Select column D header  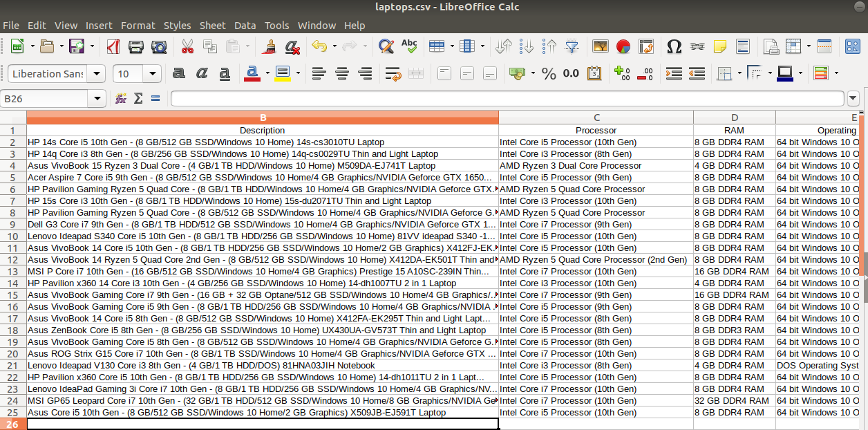735,118
